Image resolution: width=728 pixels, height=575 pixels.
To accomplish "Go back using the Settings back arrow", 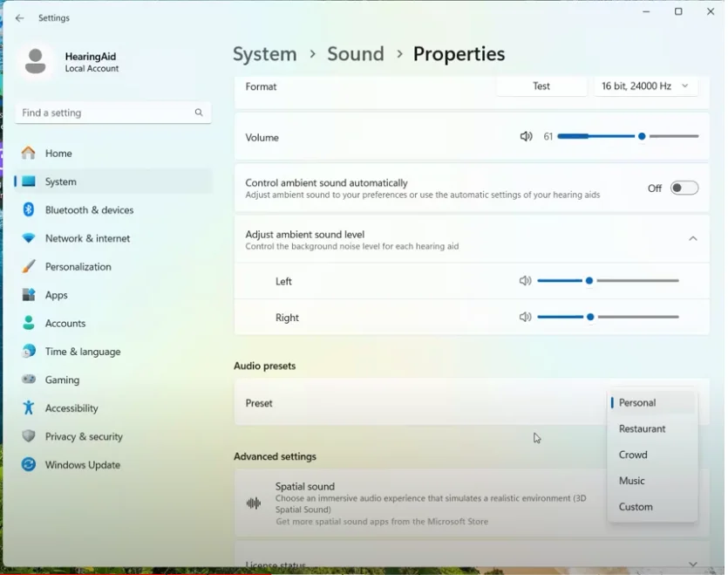I will tap(19, 18).
